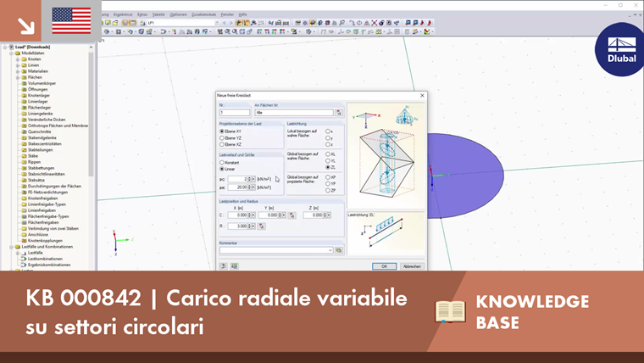Expand the Lastfälle sub-node

[18, 253]
